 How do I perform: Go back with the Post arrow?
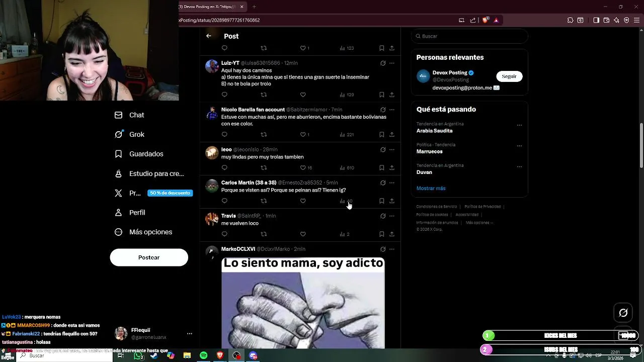click(x=209, y=36)
